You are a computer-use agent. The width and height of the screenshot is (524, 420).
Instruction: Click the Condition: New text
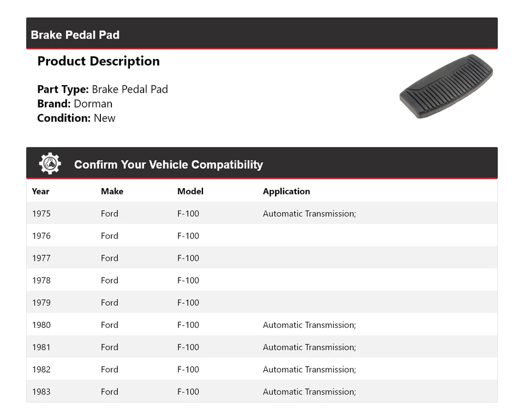(x=76, y=118)
